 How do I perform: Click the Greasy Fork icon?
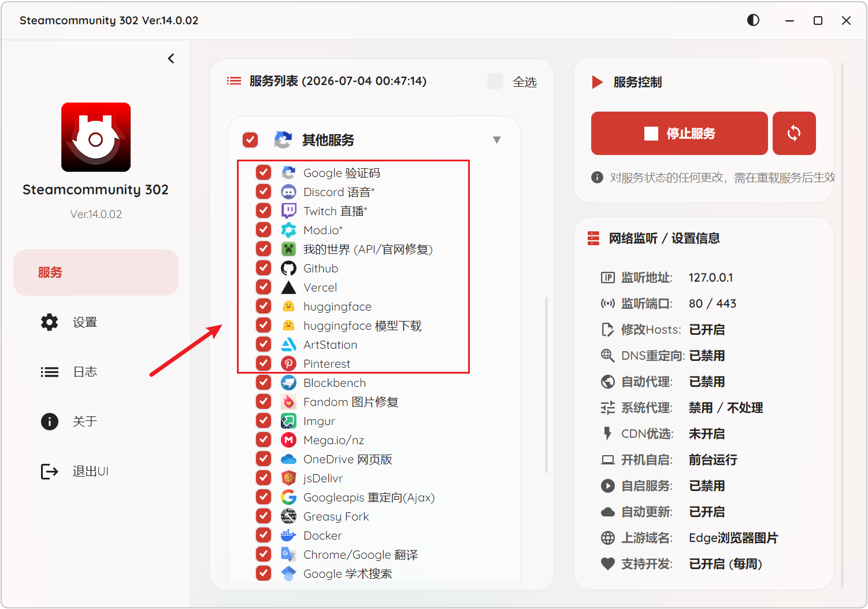pyautogui.click(x=288, y=516)
